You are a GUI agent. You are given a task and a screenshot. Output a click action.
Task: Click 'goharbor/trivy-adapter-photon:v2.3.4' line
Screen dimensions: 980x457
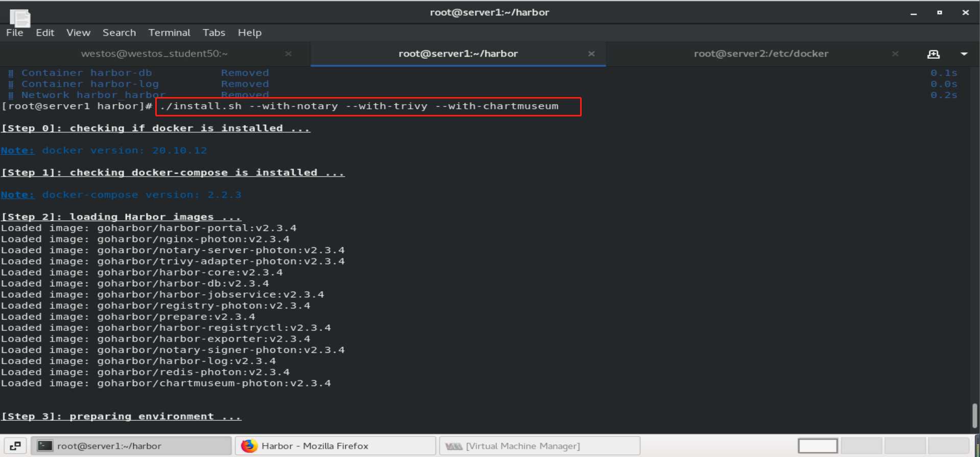tap(173, 261)
